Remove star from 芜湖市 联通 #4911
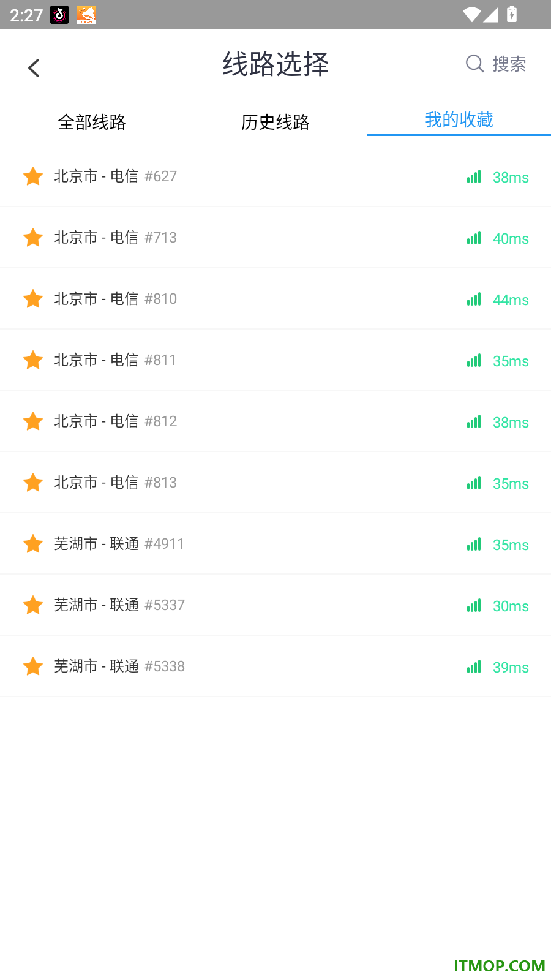551x980 pixels. point(33,544)
